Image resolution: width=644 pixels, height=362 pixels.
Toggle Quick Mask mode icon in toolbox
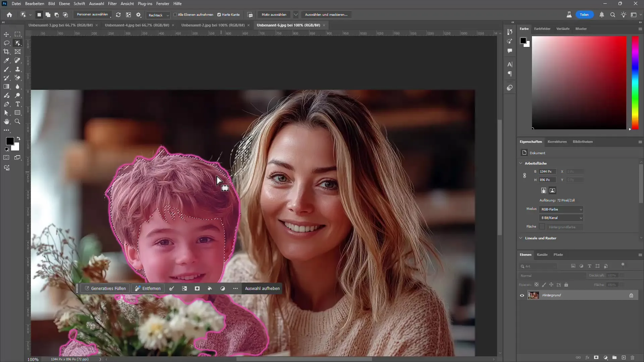(x=6, y=158)
